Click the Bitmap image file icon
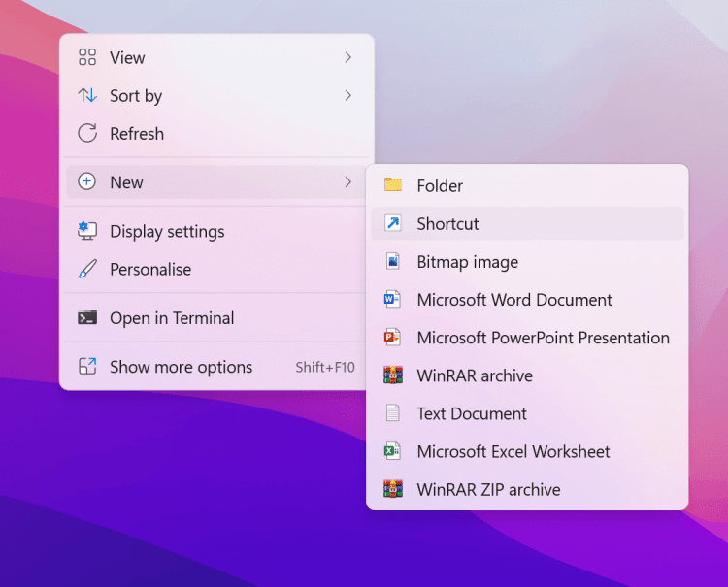 (x=392, y=262)
